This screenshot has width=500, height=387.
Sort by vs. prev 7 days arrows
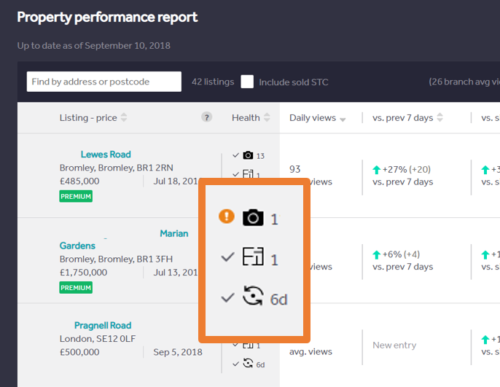440,117
